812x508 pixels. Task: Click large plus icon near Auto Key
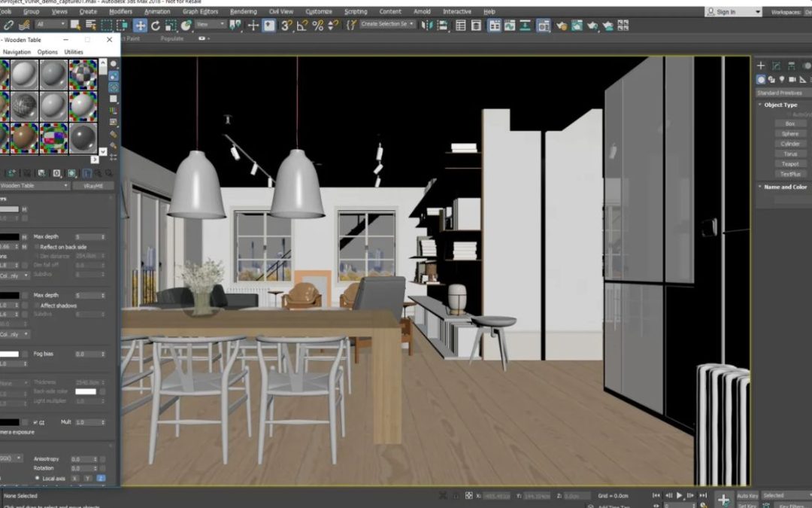(x=724, y=500)
